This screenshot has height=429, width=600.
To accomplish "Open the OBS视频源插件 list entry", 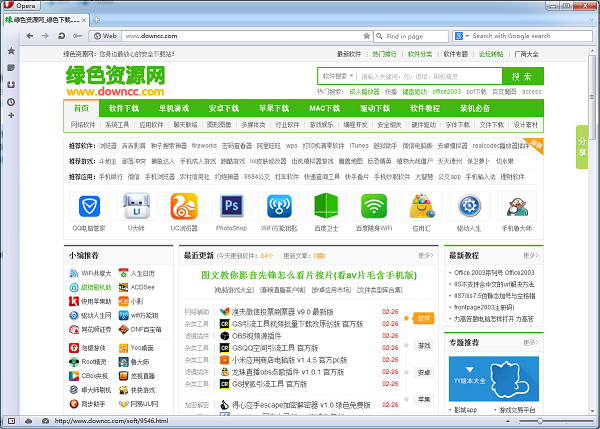I will point(256,336).
